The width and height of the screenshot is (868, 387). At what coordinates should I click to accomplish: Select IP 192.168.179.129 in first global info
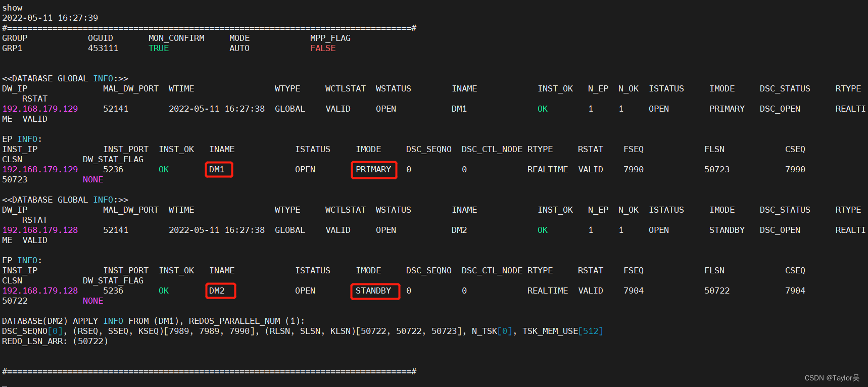(40, 109)
